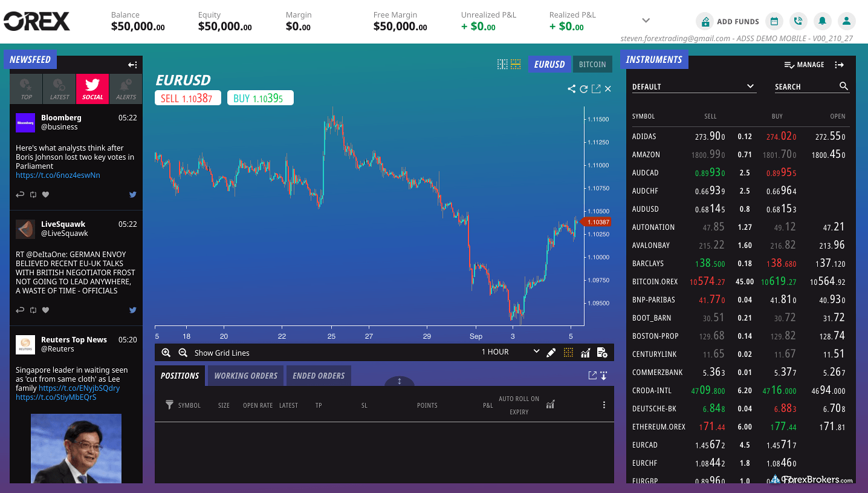The height and width of the screenshot is (493, 868).
Task: Open the user account profile icon
Action: point(847,21)
